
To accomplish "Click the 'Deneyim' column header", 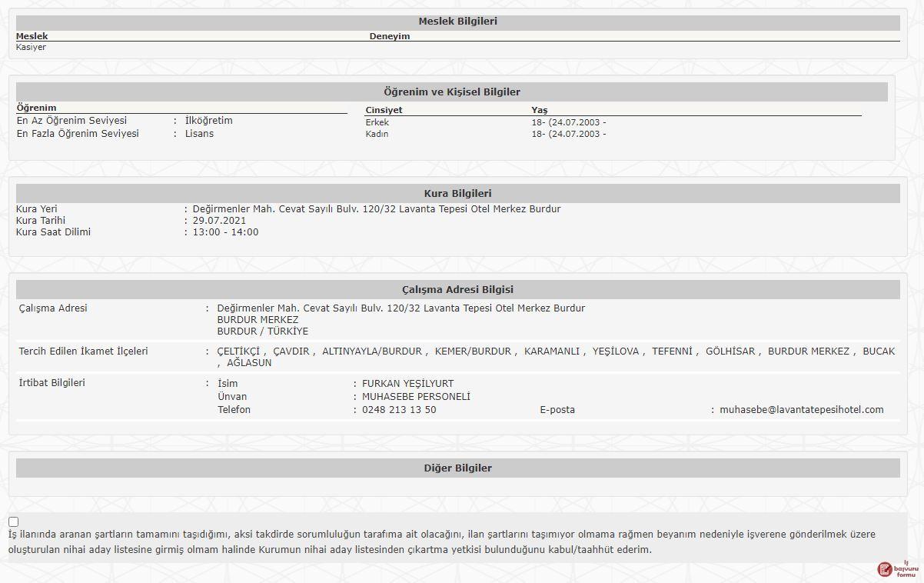I will 389,36.
